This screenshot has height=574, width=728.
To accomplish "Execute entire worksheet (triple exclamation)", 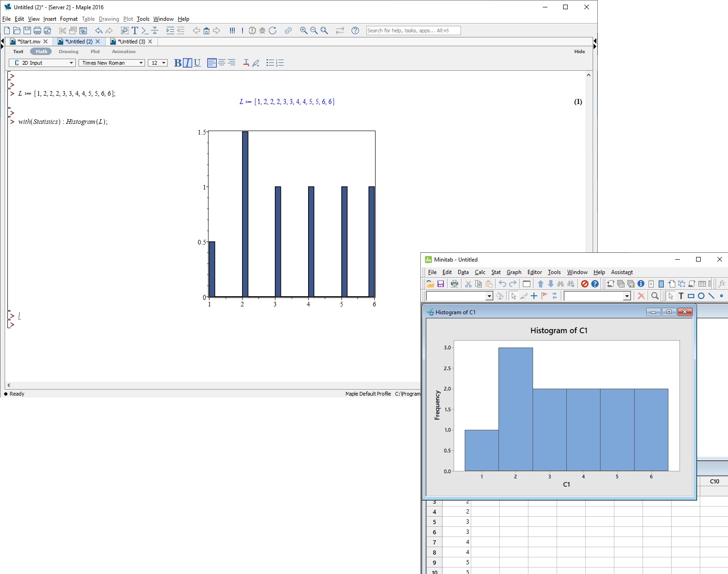I will [232, 31].
